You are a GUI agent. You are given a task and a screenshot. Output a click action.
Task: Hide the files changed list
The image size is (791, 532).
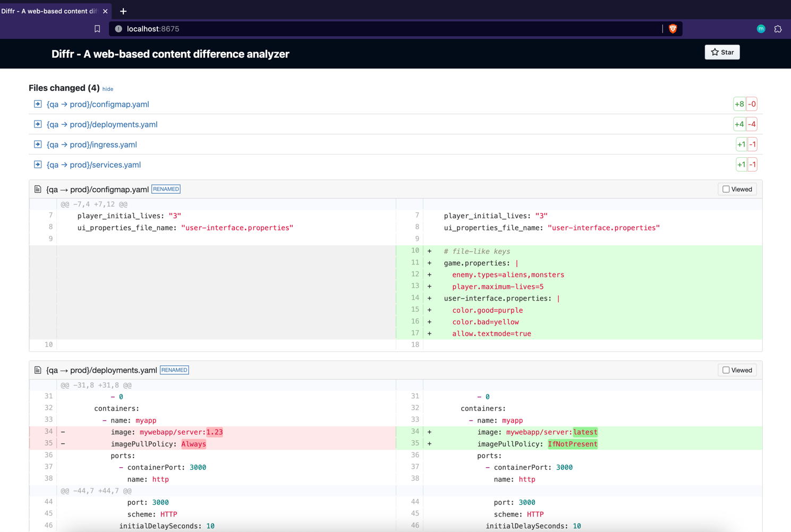(108, 89)
